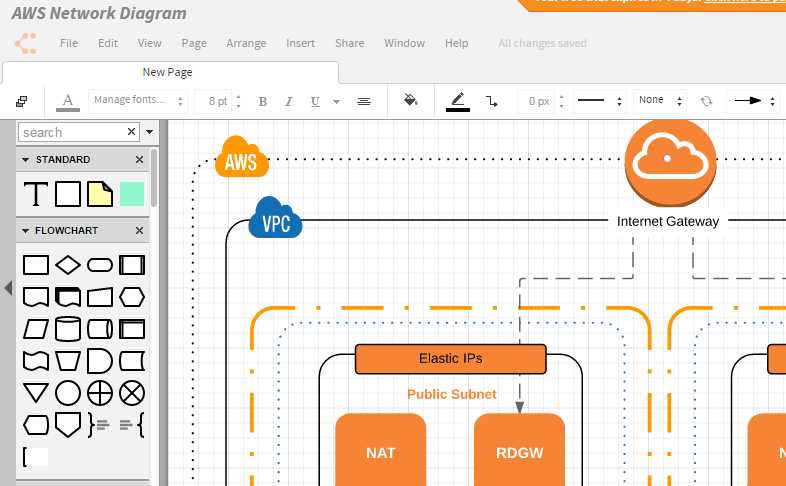Click the theme/style copy icon in toolbar
The height and width of the screenshot is (486, 786).
tap(22, 102)
